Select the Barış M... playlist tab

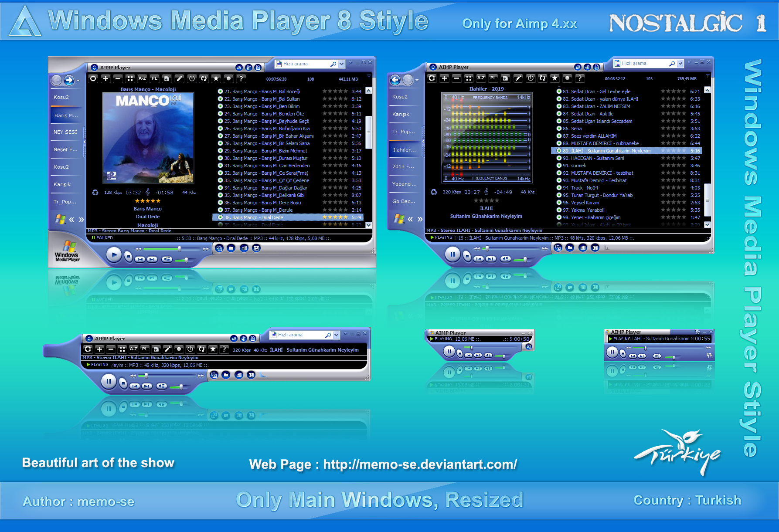pos(66,115)
